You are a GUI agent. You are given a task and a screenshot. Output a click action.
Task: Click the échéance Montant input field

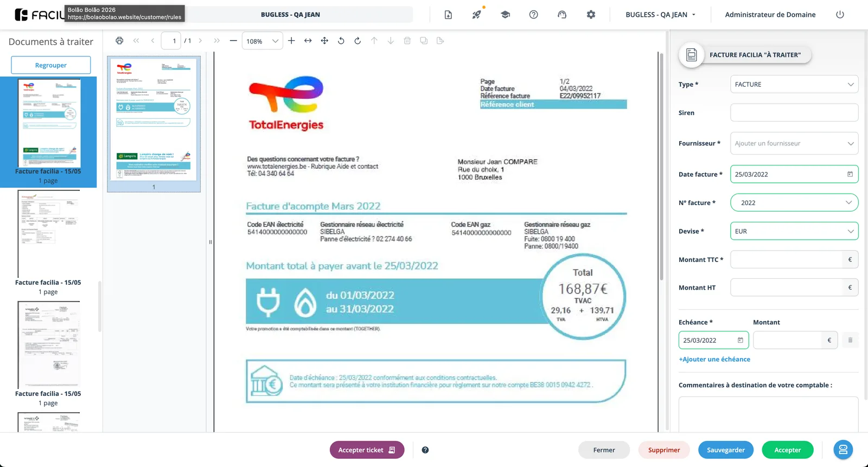(x=788, y=340)
